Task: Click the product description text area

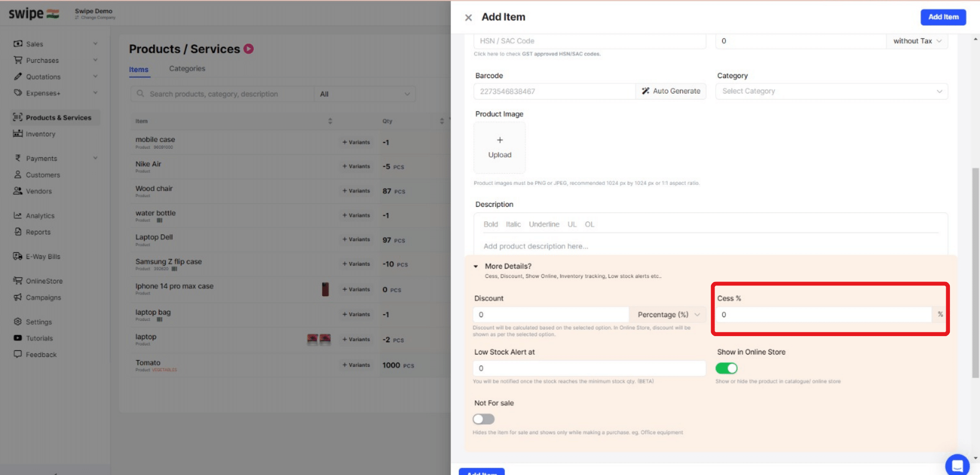Action: point(711,246)
